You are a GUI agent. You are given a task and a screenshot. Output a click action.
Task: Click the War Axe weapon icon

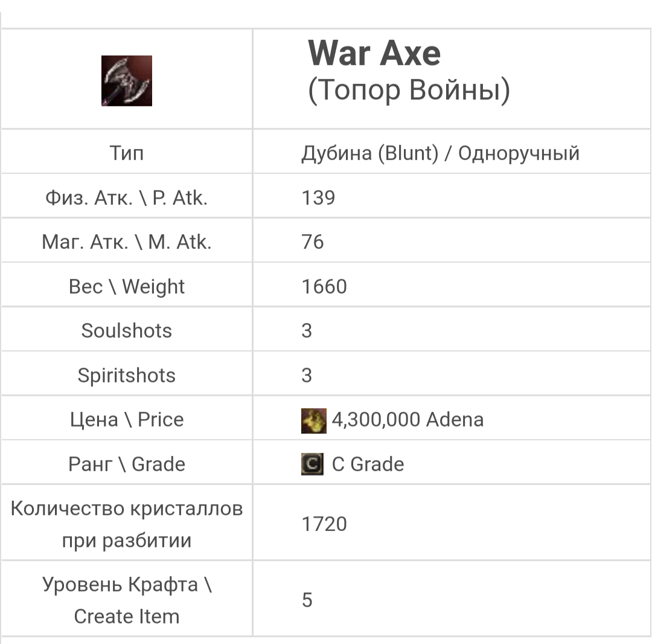(x=127, y=81)
